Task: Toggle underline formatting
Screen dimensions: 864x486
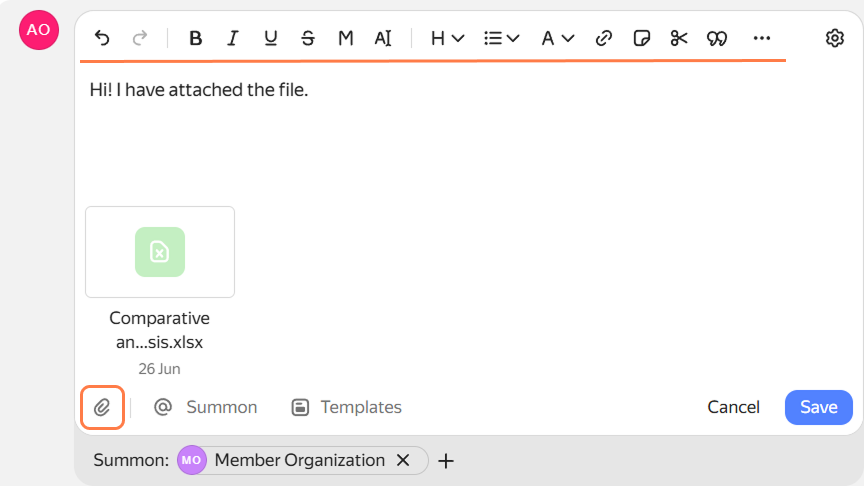Action: pos(270,38)
